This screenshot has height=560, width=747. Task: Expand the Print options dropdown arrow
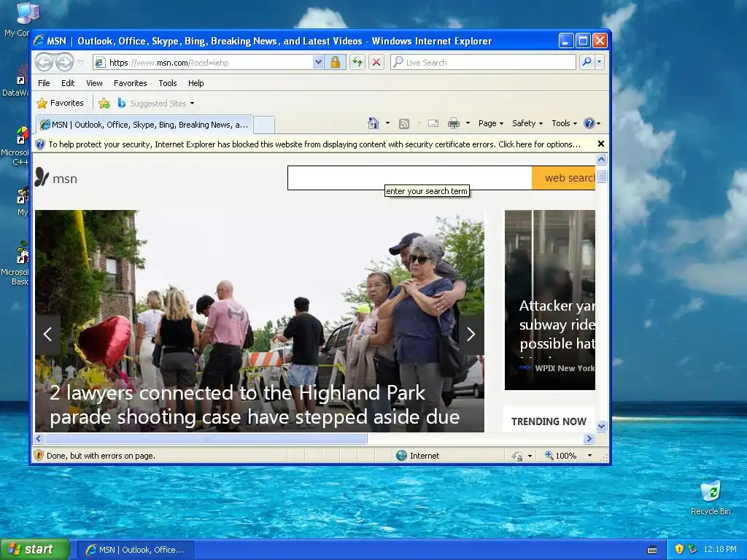pos(468,123)
